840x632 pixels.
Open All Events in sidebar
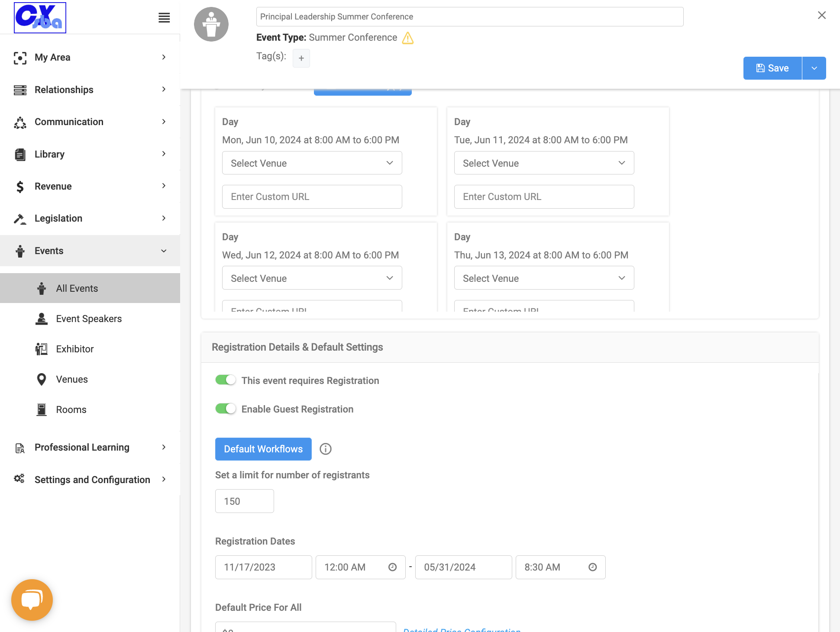(90, 288)
